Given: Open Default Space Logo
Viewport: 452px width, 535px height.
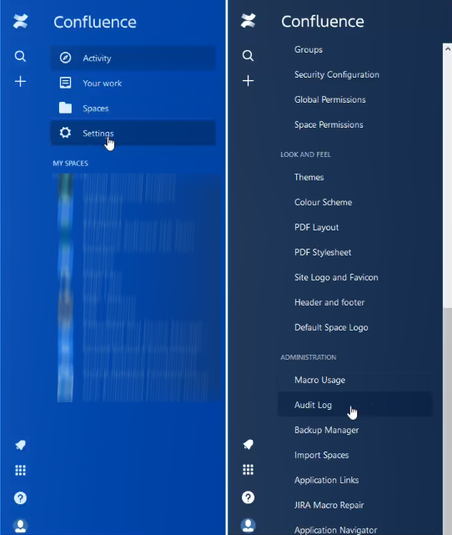Looking at the screenshot, I should (331, 328).
